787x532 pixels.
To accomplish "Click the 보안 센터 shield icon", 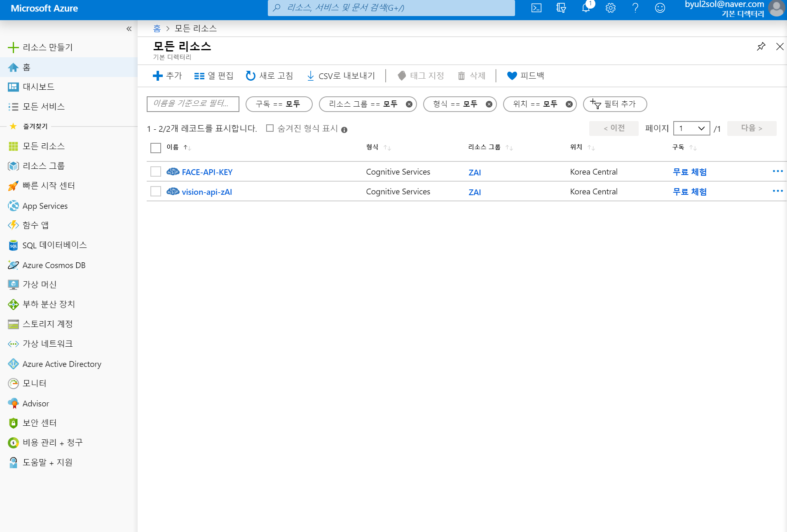I will [13, 423].
